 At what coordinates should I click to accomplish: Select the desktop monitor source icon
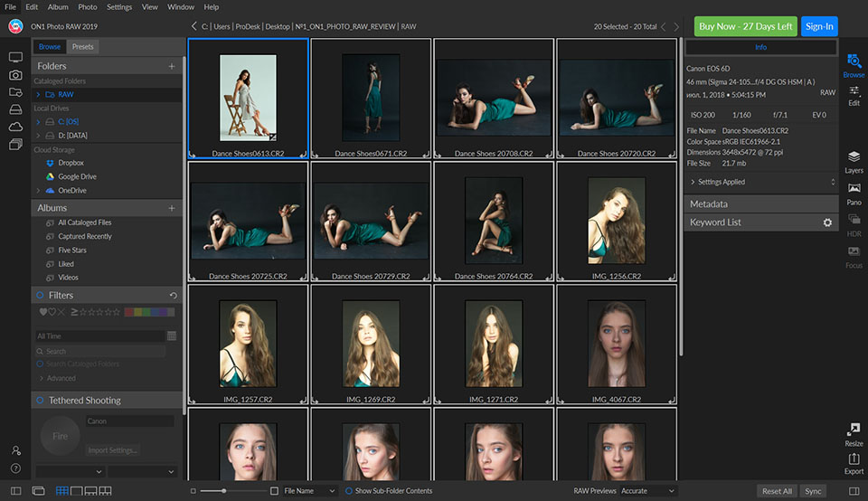coord(15,57)
